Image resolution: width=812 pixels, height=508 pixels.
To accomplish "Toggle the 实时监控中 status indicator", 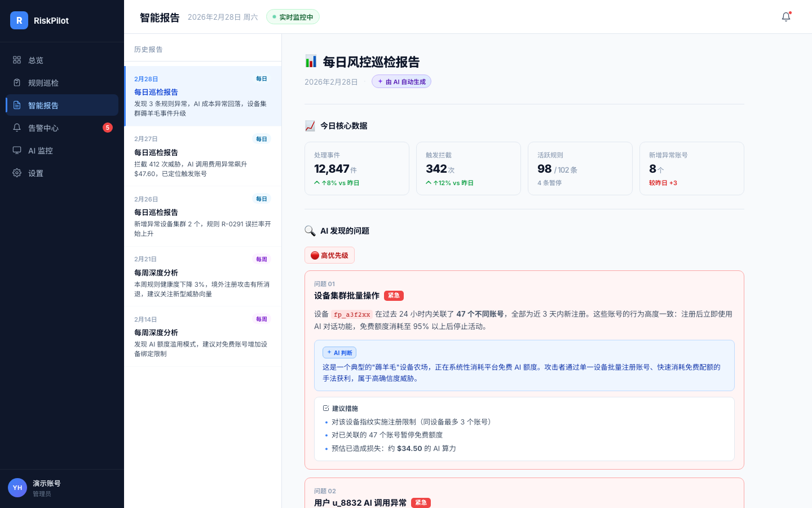I will coord(293,17).
